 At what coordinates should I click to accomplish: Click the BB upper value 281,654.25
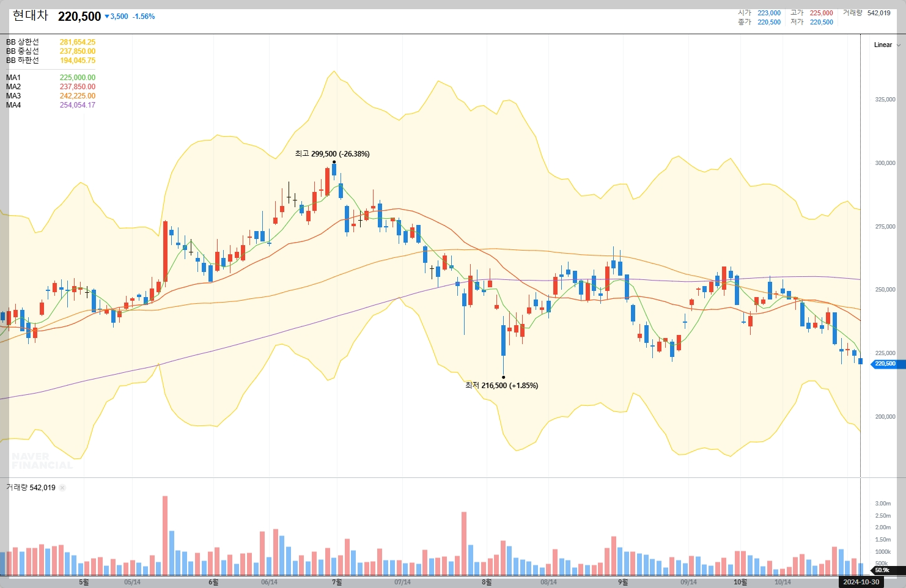(78, 42)
